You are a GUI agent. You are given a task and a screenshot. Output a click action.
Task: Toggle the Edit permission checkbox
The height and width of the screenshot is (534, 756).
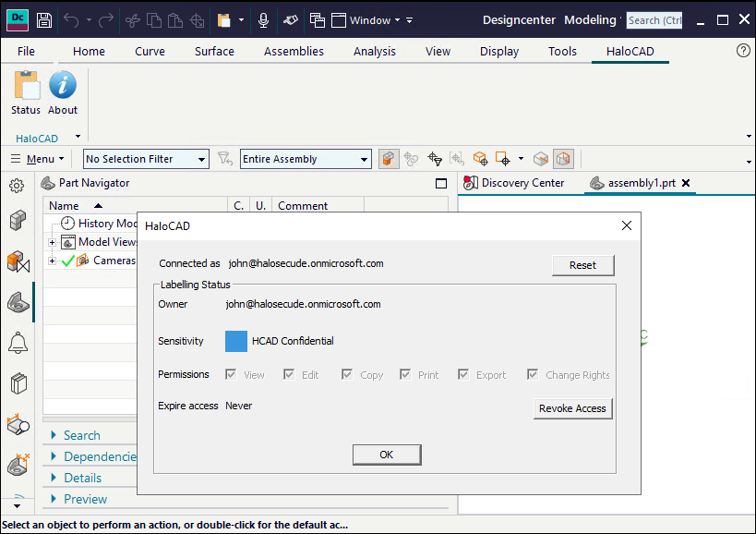pyautogui.click(x=289, y=374)
